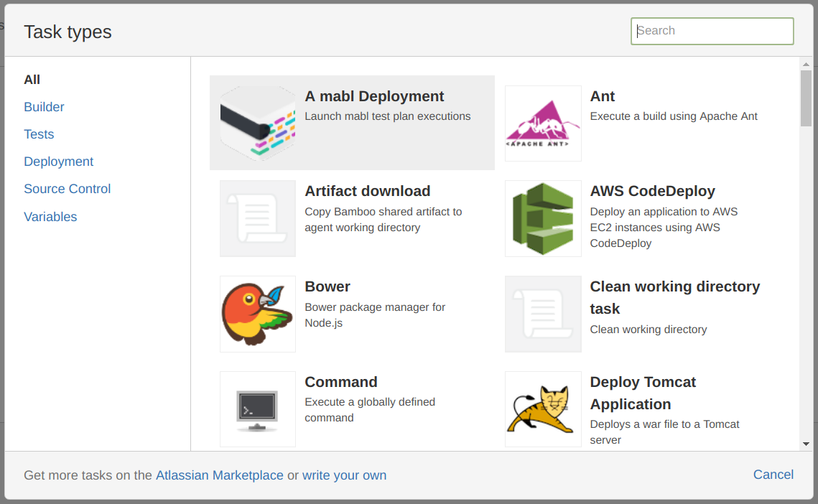Screen dimensions: 818x504
Task: Choose the A mabl Deployment title
Action: 374,96
